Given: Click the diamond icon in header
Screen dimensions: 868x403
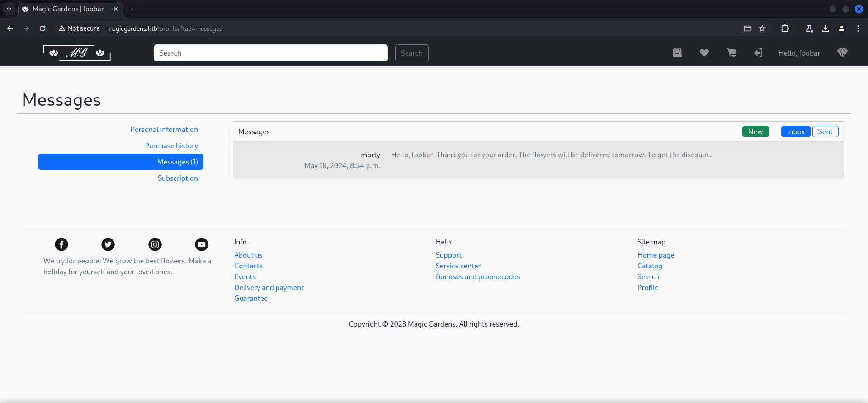Looking at the screenshot, I should click(x=842, y=53).
